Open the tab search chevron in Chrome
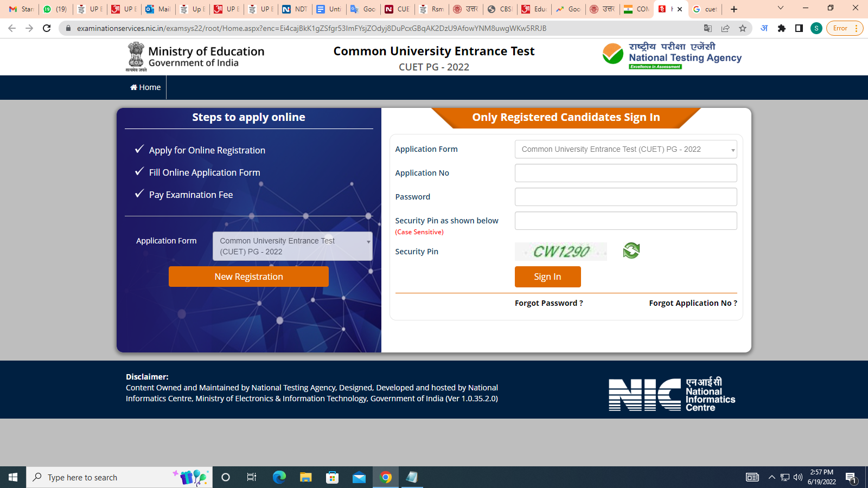 [781, 9]
